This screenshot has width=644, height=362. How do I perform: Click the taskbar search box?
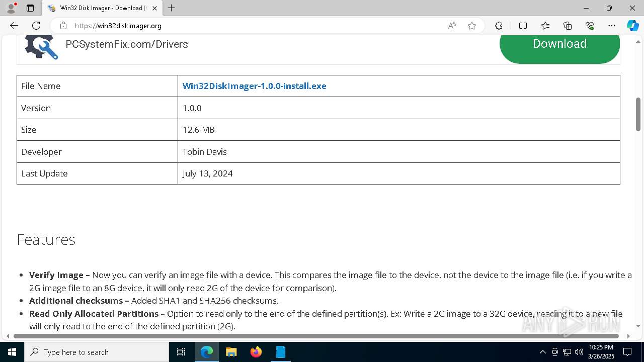(97, 352)
